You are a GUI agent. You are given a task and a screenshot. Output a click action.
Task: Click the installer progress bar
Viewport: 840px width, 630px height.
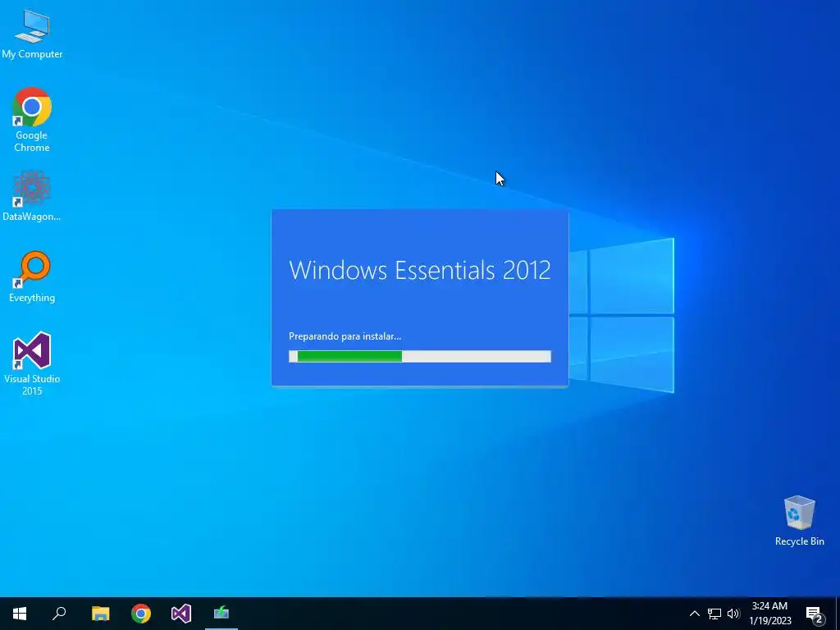(420, 356)
